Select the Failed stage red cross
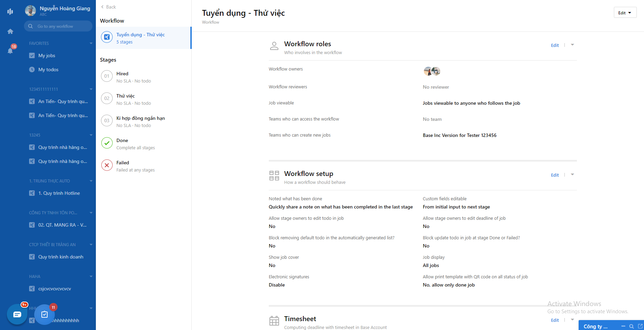This screenshot has width=644, height=330. coord(107,165)
